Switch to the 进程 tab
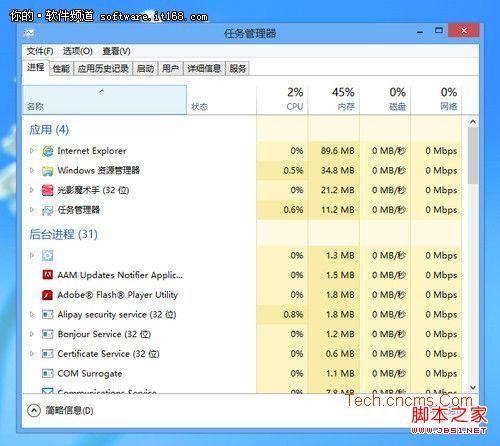 36,68
